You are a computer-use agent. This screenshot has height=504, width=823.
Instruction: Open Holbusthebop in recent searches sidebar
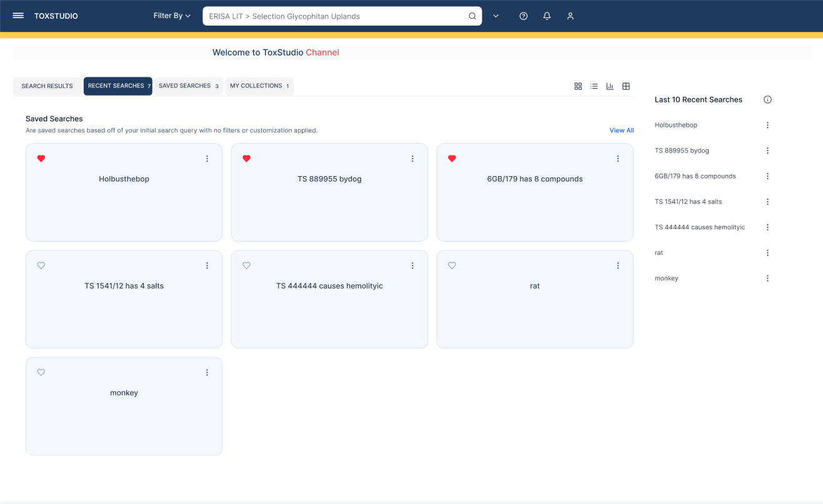(x=676, y=125)
